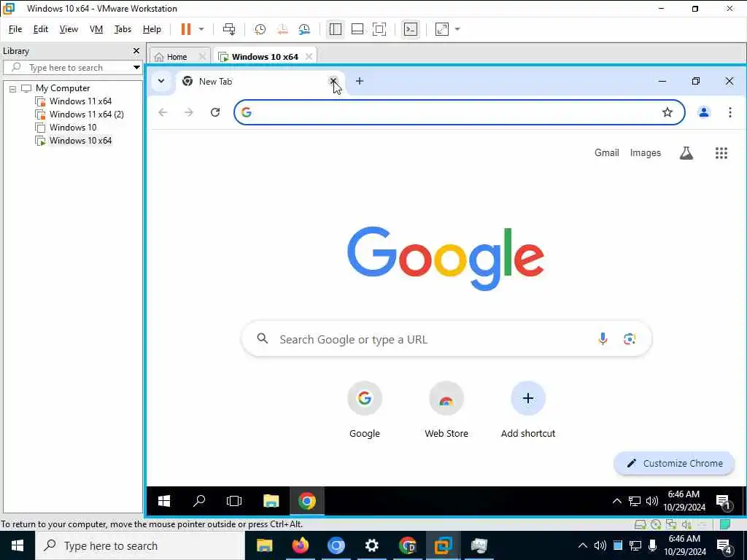Viewport: 747px width, 560px height.
Task: Open Chrome's three-dot menu
Action: [729, 112]
